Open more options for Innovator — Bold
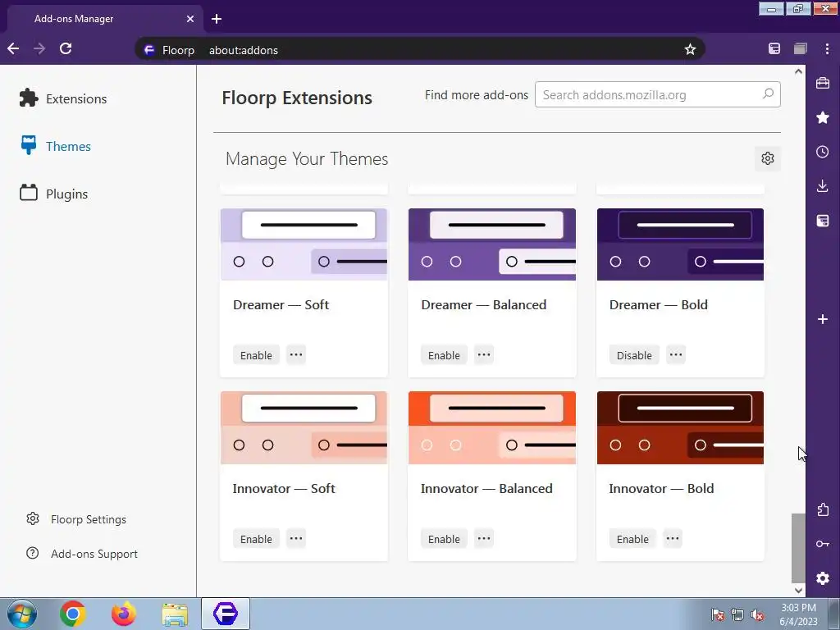 coord(673,538)
